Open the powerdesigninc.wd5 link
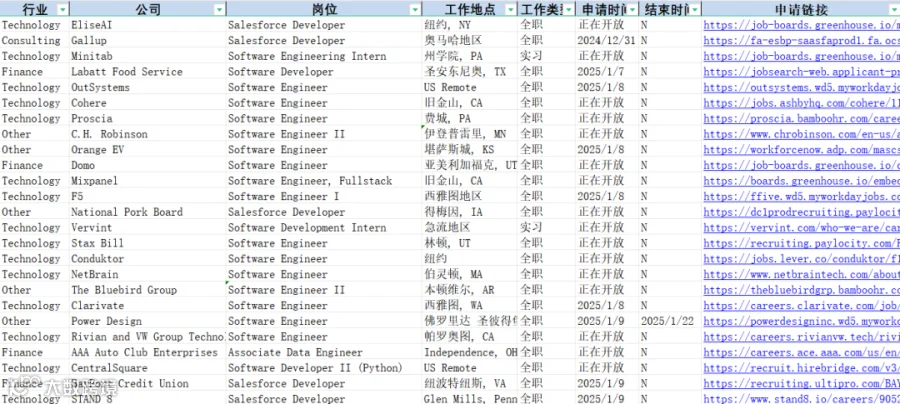 pos(801,321)
